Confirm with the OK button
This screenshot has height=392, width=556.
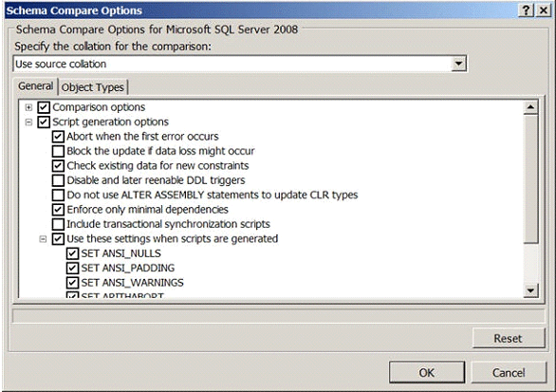click(x=427, y=372)
